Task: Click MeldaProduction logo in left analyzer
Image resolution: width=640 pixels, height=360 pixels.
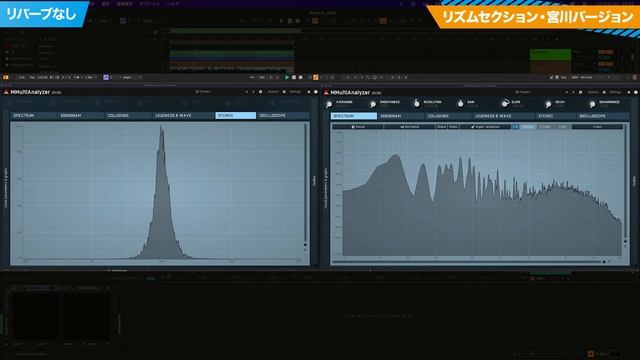Action: 6,92
